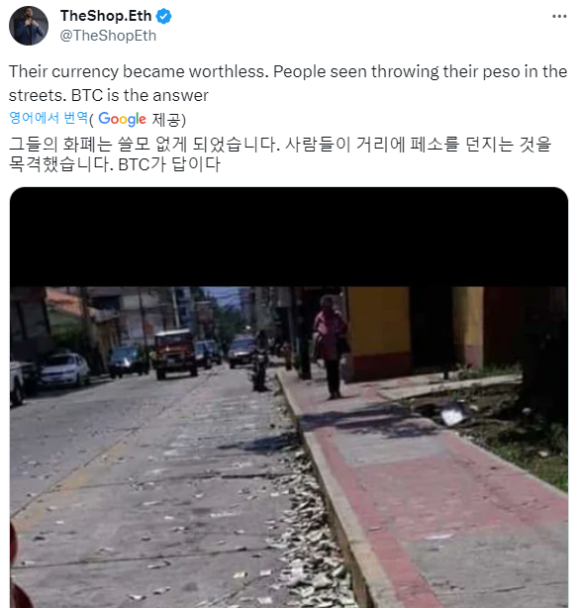The width and height of the screenshot is (580, 608).
Task: Open the attached street photo
Action: 289,447
